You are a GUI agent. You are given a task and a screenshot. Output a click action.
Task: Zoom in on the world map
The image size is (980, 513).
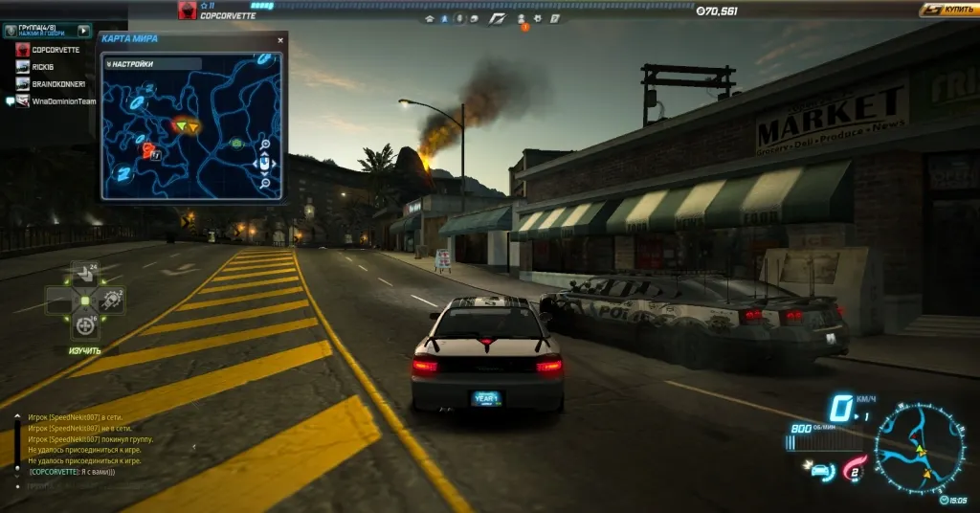tap(265, 145)
